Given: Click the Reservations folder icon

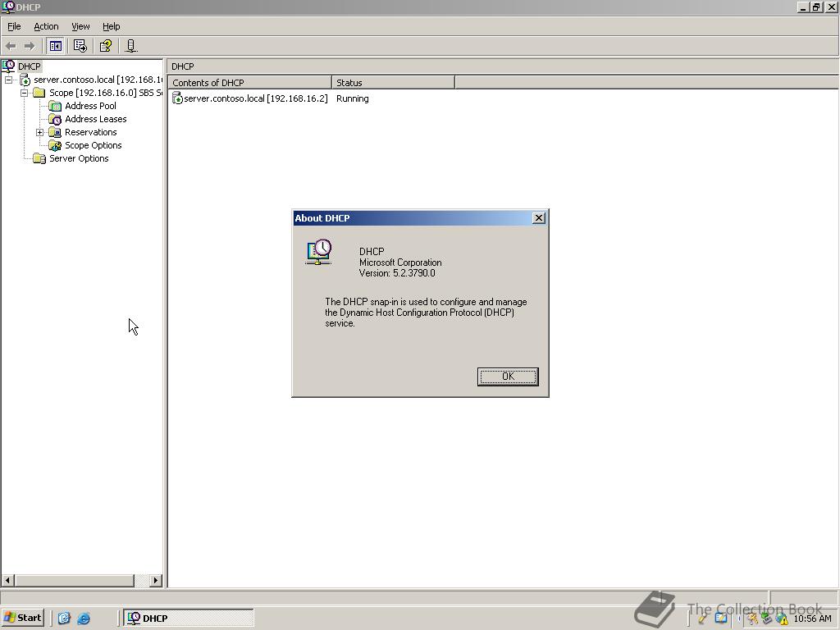Looking at the screenshot, I should [x=55, y=132].
